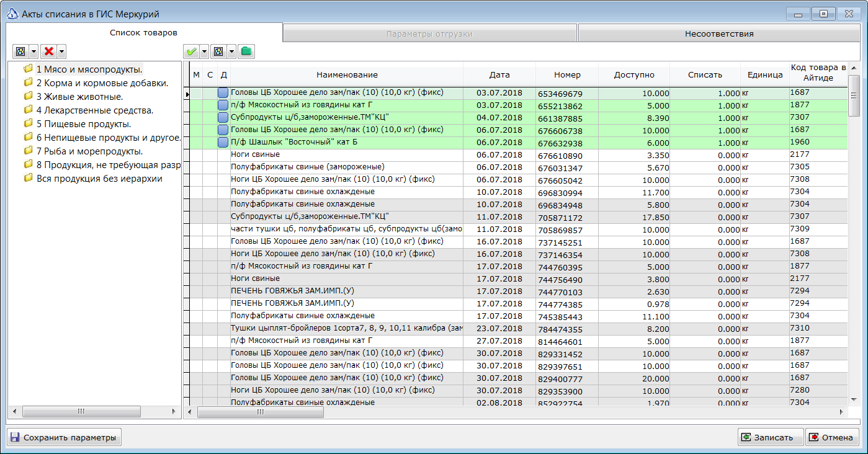Open dropdown arrow next to the red X
The width and height of the screenshot is (868, 454).
[x=61, y=51]
